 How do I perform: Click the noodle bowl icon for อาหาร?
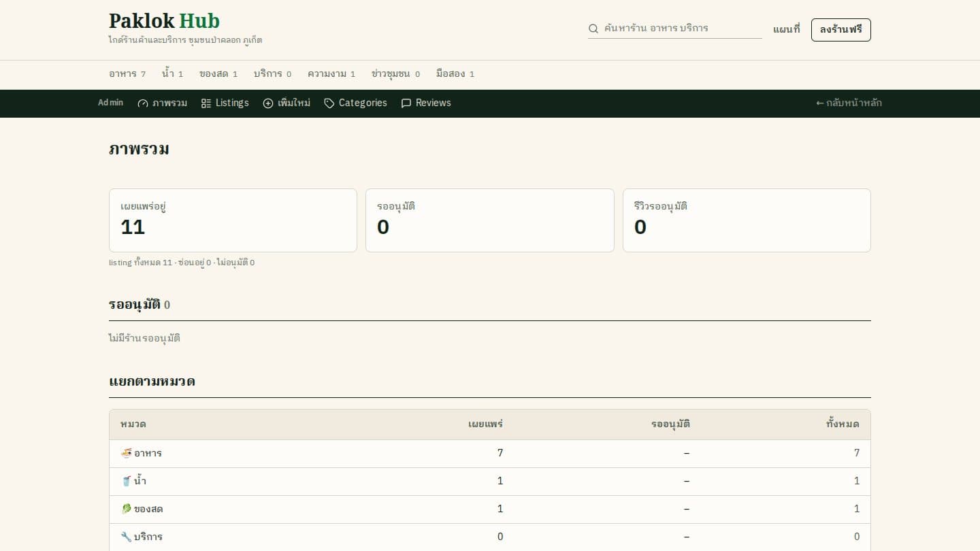[x=126, y=453]
